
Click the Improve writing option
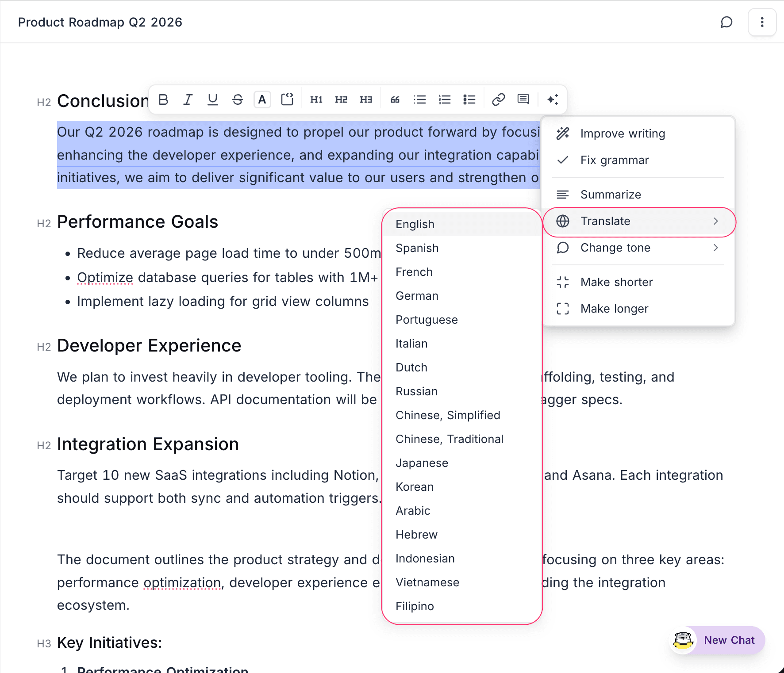[622, 134]
